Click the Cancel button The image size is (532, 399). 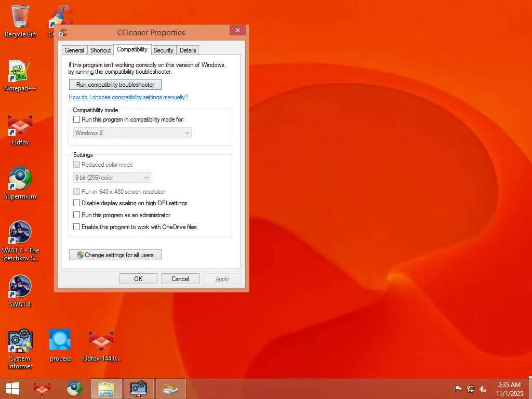click(x=180, y=279)
